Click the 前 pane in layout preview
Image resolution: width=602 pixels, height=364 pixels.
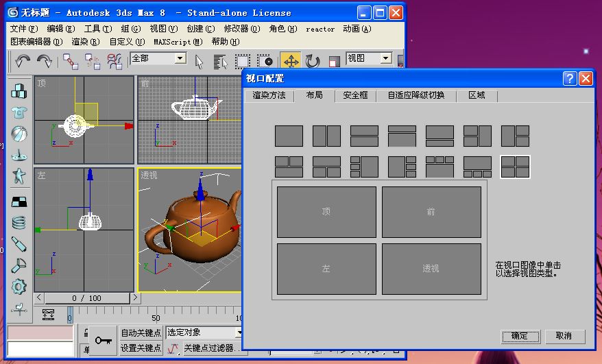pos(431,212)
